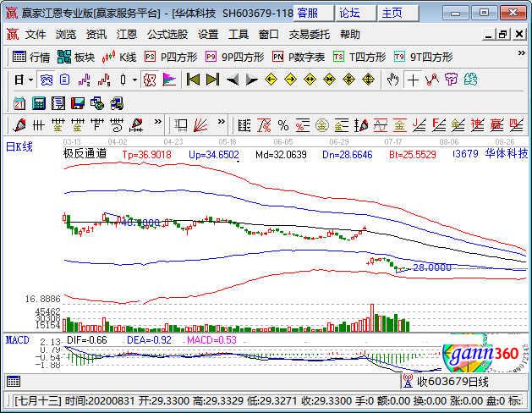Click the circled 金 golden ratio icon
The image size is (532, 413).
[322, 125]
